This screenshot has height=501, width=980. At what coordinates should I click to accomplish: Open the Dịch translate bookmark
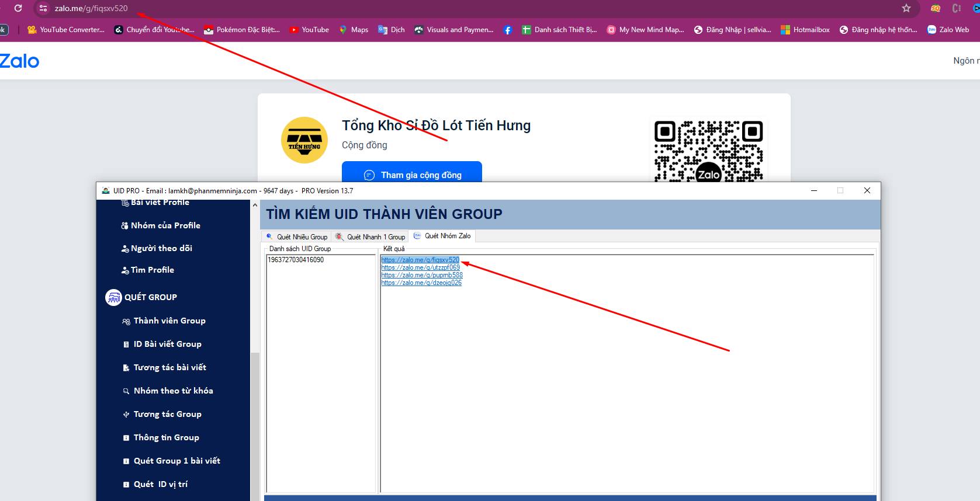click(392, 30)
